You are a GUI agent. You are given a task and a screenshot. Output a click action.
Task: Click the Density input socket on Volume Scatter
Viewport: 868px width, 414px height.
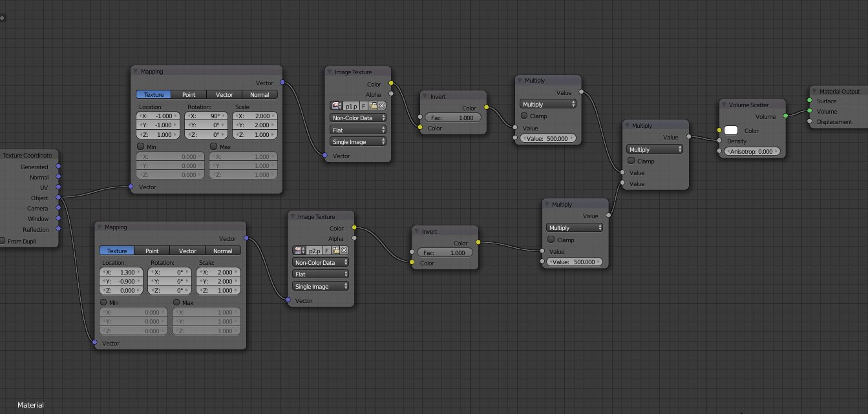pos(719,141)
